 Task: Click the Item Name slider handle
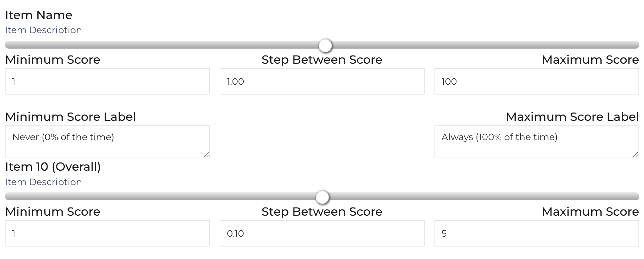325,46
